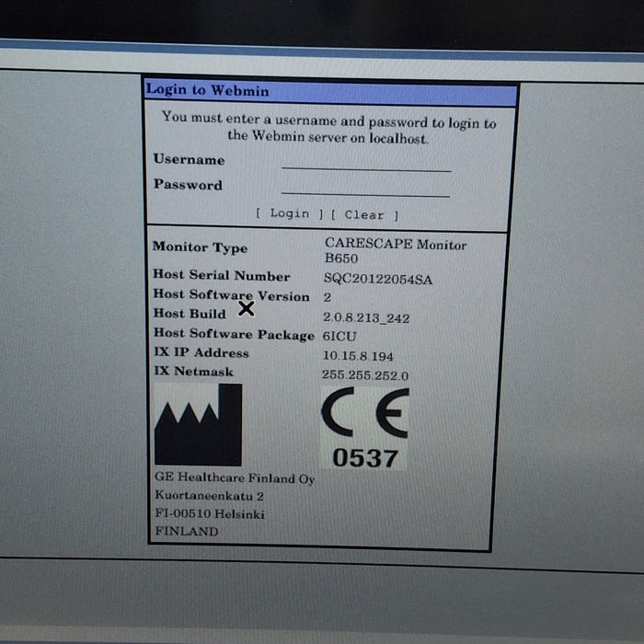Click the 0537 number below CE mark

click(364, 457)
